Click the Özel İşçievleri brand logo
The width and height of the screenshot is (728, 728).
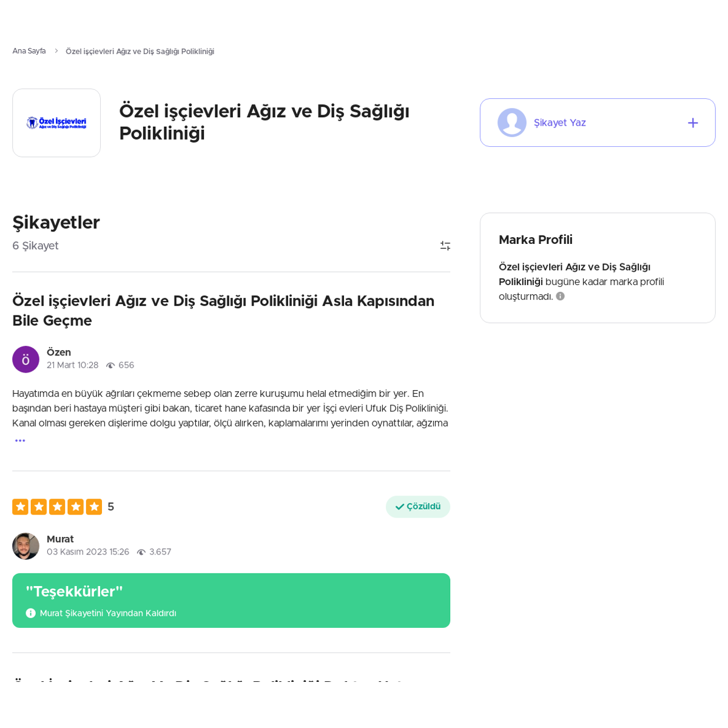56,123
